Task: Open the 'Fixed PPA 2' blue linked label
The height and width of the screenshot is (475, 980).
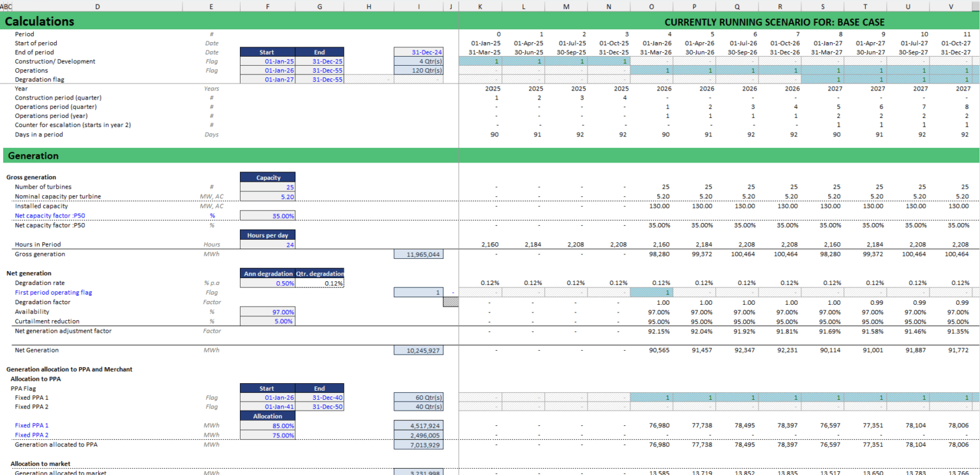Action: [x=31, y=435]
